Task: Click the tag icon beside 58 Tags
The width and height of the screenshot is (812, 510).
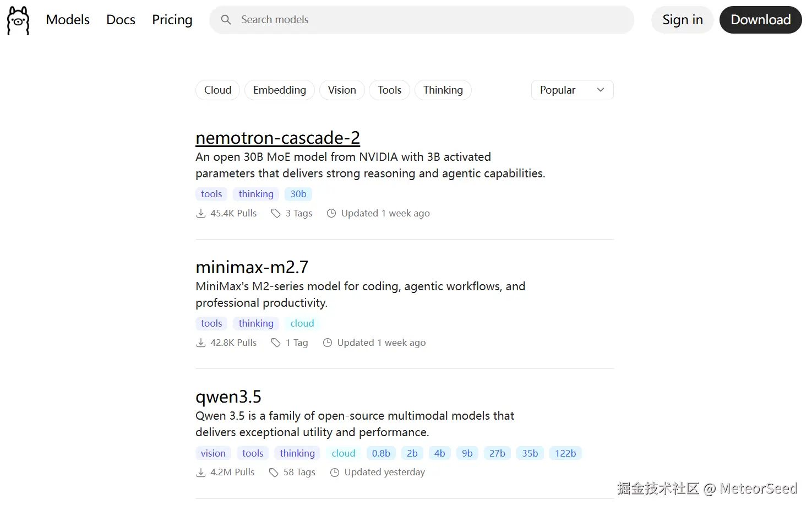Action: tap(274, 473)
